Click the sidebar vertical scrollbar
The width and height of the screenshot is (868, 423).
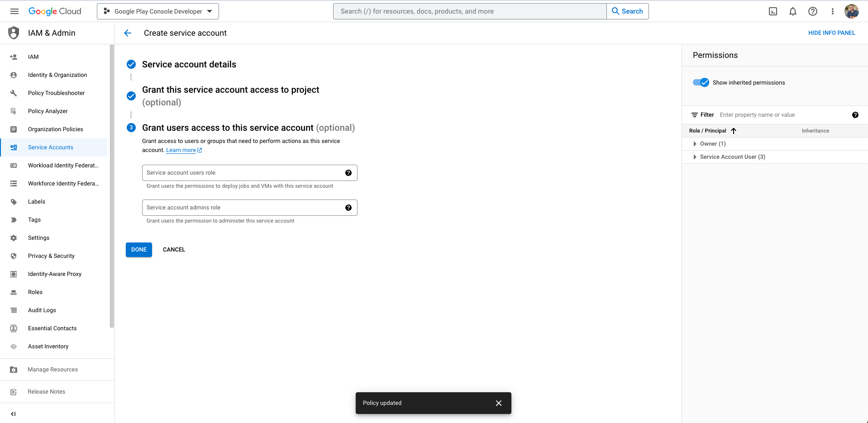pyautogui.click(x=112, y=186)
